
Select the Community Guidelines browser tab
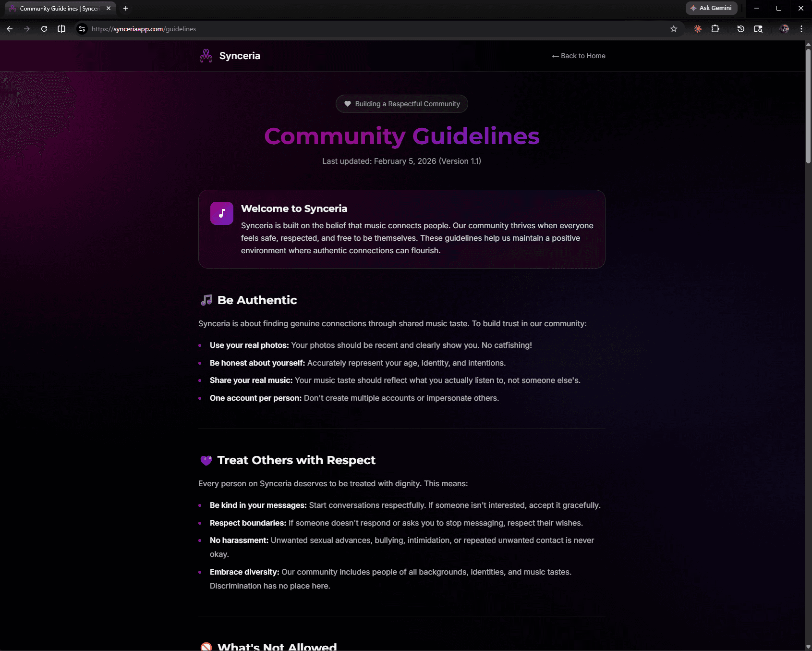[x=58, y=8]
